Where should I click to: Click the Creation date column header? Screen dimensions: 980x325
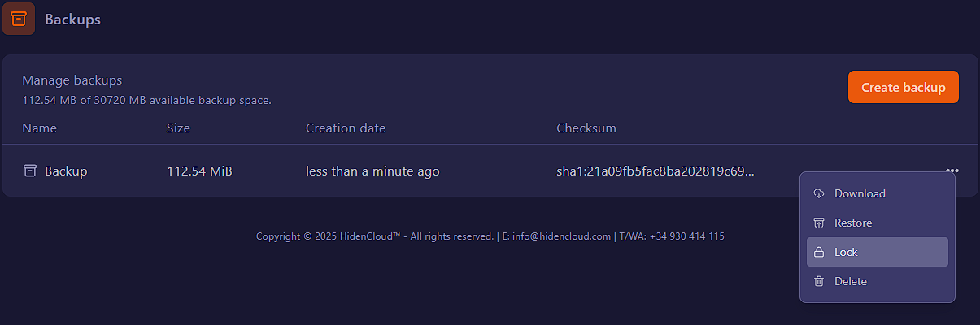346,128
